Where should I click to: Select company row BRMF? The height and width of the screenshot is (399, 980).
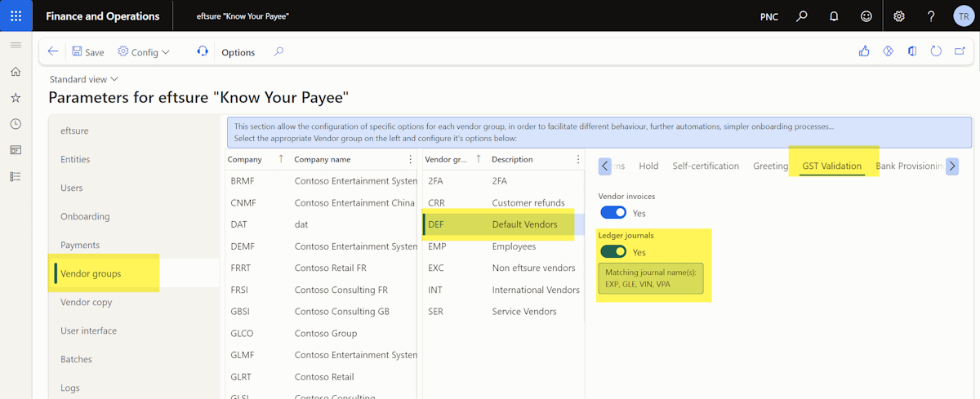click(322, 181)
